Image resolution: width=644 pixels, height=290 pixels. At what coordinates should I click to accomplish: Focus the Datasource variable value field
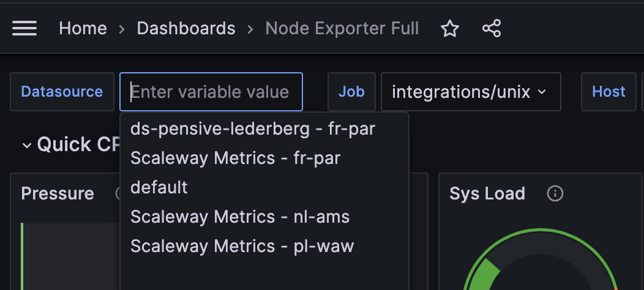click(x=211, y=92)
